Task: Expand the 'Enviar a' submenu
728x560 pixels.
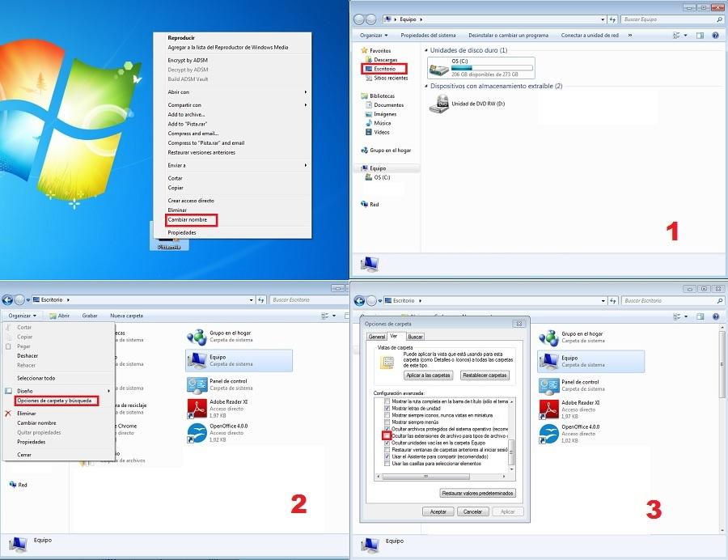Action: [x=306, y=165]
